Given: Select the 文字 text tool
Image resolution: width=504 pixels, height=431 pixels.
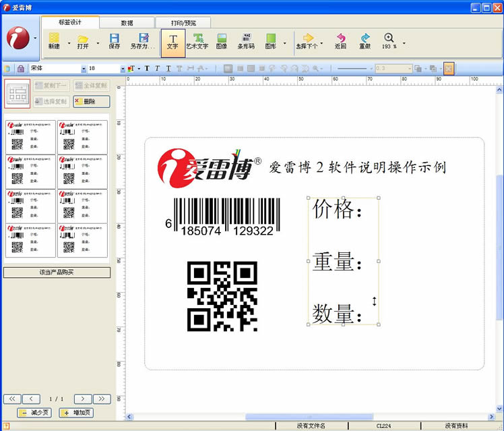Looking at the screenshot, I should (x=173, y=43).
